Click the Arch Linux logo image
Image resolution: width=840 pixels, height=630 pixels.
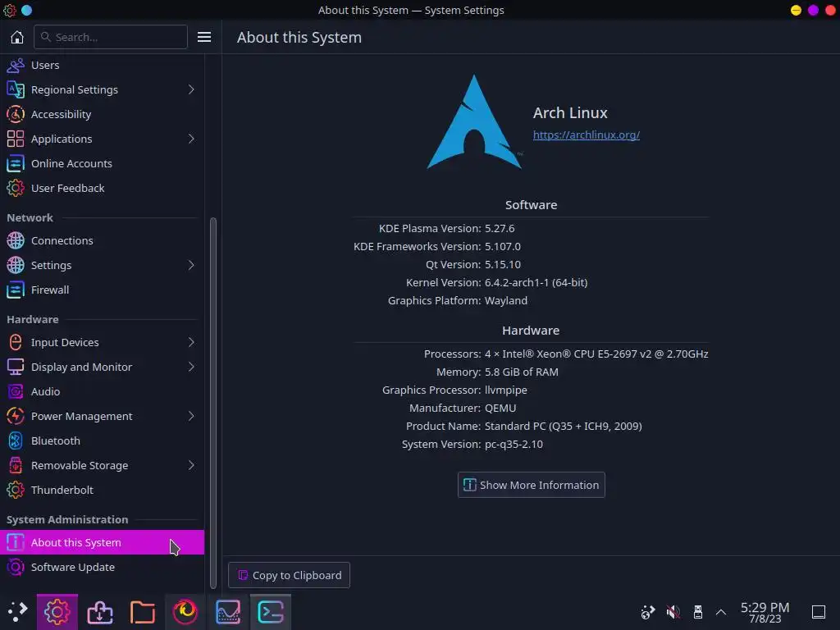[x=474, y=121]
